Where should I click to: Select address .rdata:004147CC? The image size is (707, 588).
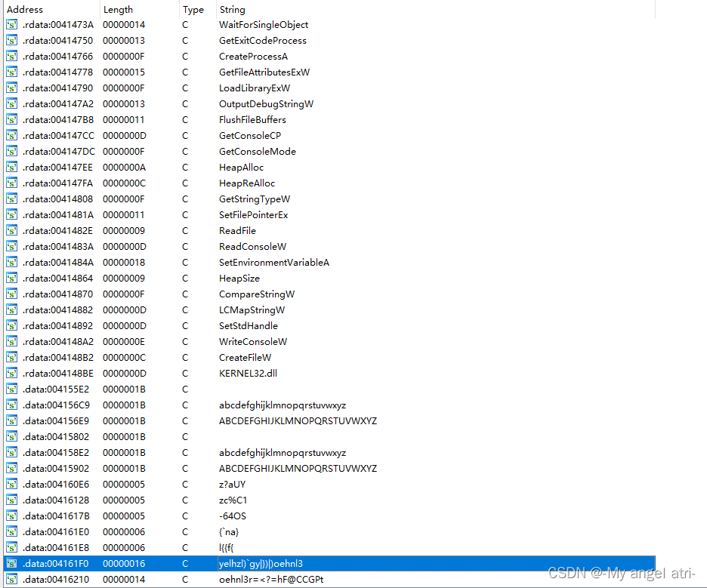[59, 136]
